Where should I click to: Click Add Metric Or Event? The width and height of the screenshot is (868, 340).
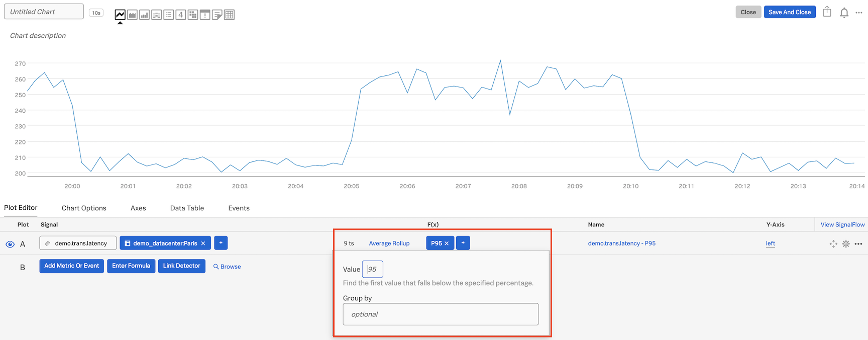pyautogui.click(x=72, y=266)
